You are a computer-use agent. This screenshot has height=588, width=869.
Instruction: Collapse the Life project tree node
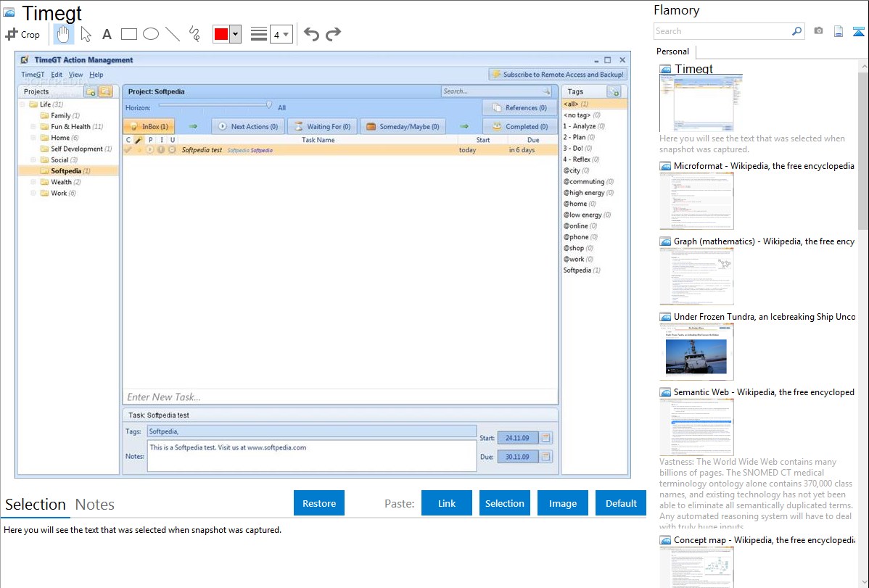(x=22, y=104)
